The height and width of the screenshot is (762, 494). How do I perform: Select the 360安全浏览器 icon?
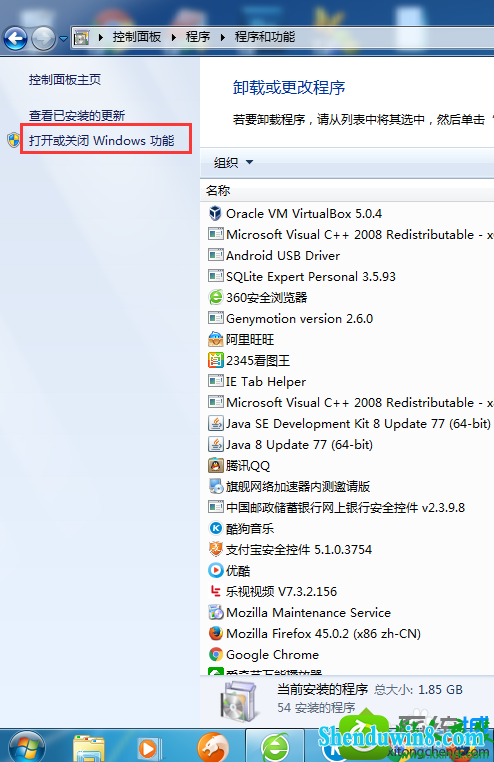(x=215, y=297)
